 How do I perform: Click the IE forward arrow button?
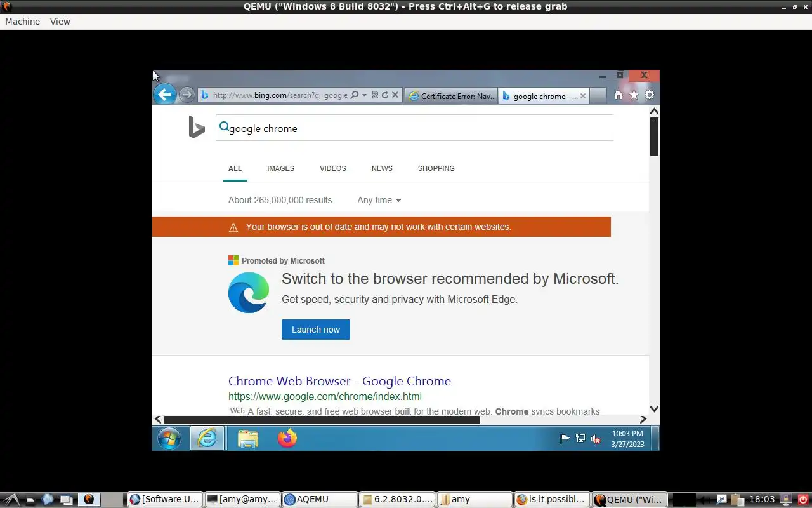pos(187,95)
